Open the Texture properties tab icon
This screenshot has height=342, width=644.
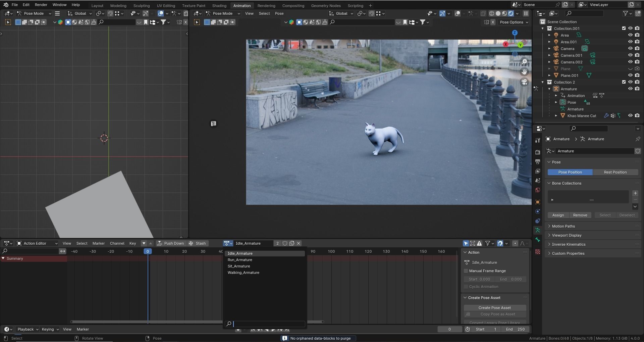coord(538,252)
